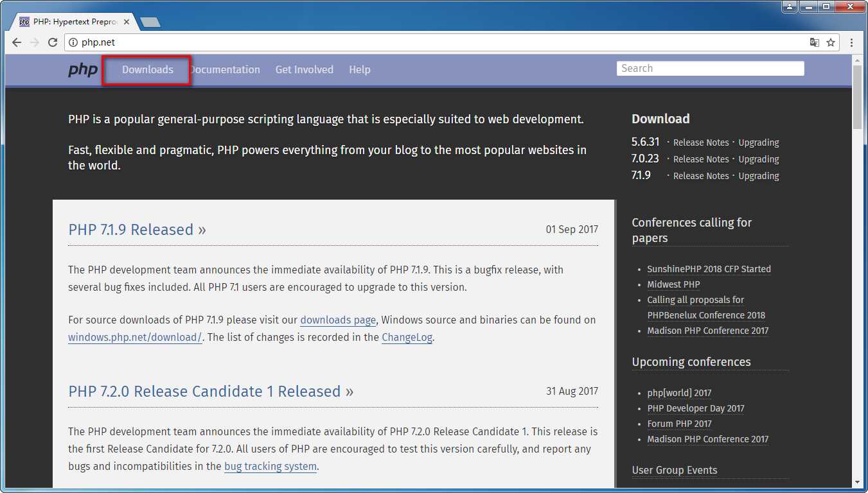Click the translate page icon
The width and height of the screenshot is (868, 493).
point(814,42)
